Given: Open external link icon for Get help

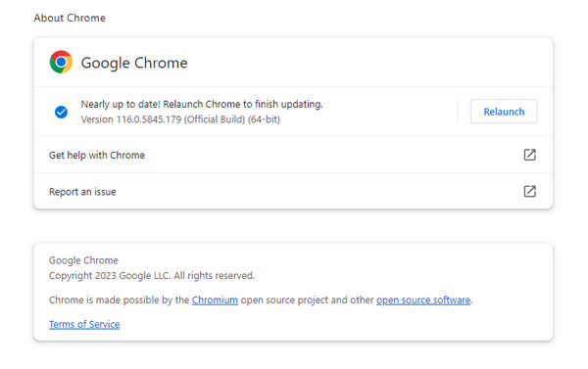Looking at the screenshot, I should click(x=529, y=155).
